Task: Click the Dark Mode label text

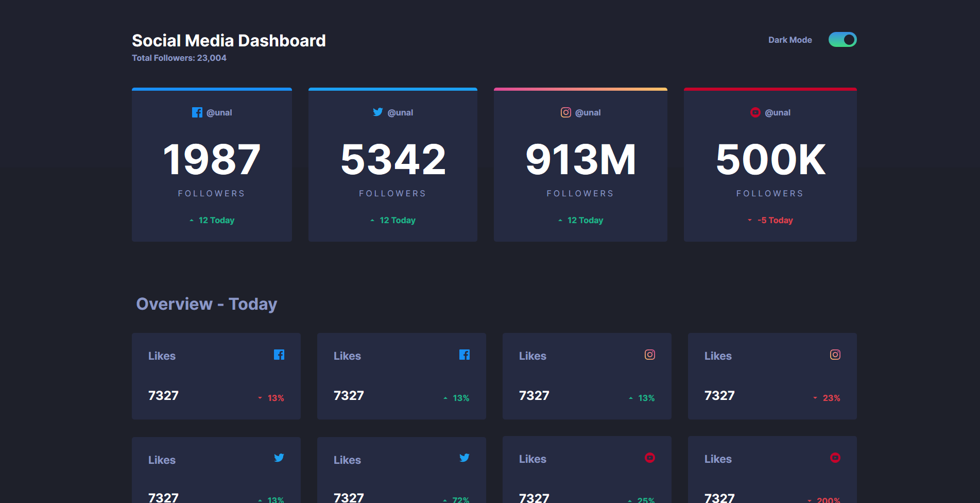Action: (790, 39)
